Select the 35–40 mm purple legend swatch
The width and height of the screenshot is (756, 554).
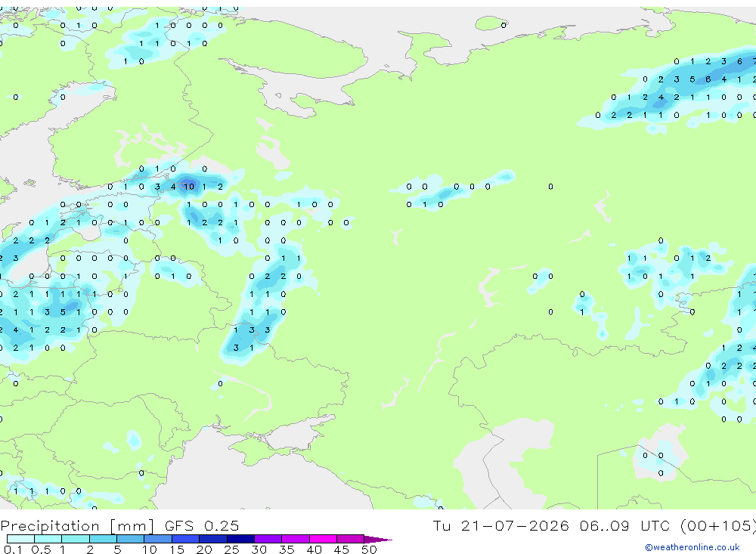coord(296,539)
